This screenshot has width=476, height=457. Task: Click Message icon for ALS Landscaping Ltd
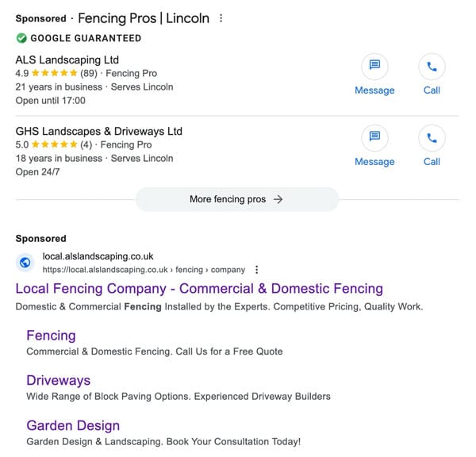click(374, 67)
